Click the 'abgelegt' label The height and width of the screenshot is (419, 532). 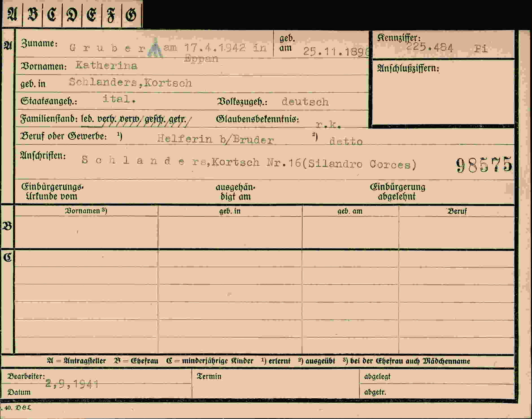(x=377, y=377)
